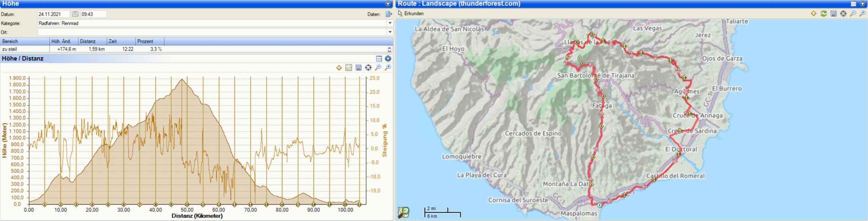Fit the elevation chart to window
The height and width of the screenshot is (221, 868).
[368, 67]
